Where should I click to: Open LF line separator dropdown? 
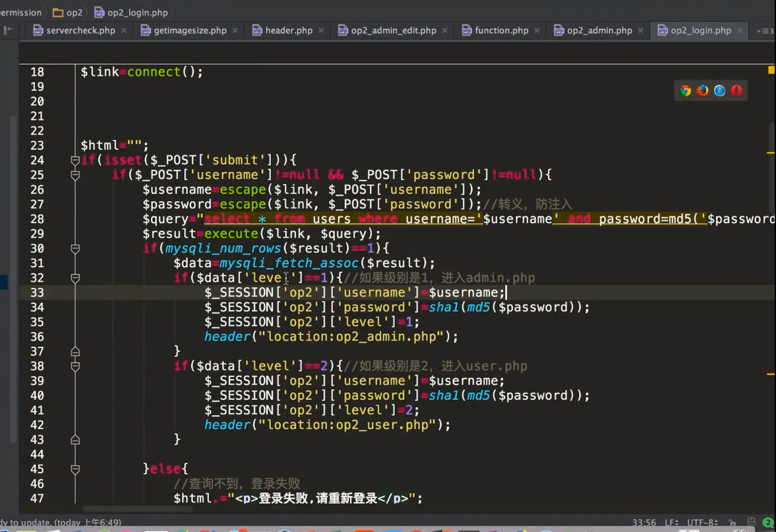(671, 523)
